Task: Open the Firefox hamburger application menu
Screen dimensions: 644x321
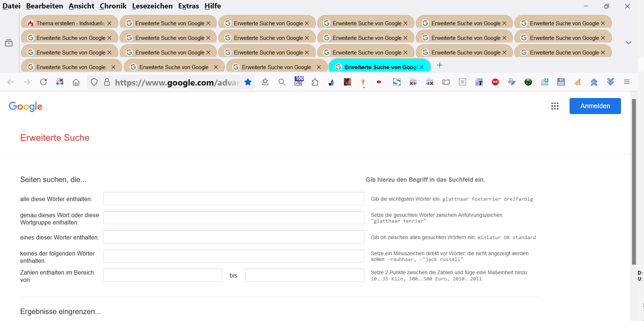Action: 627,82
